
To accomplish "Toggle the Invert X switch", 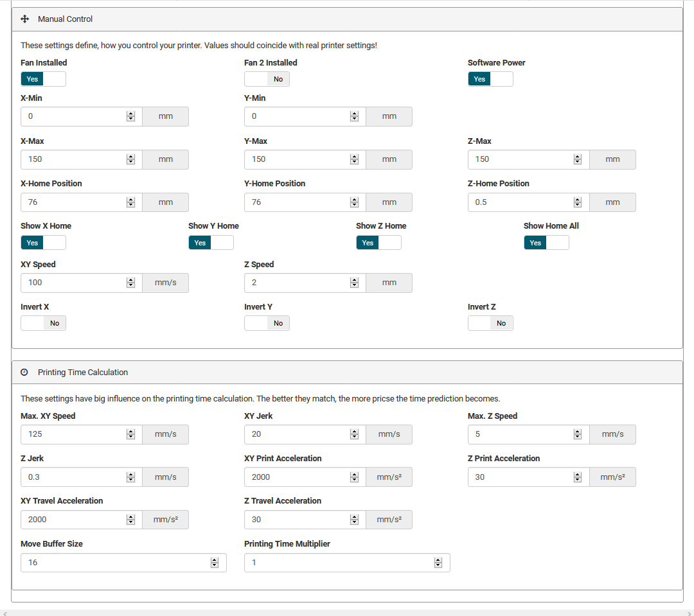I will tap(44, 323).
